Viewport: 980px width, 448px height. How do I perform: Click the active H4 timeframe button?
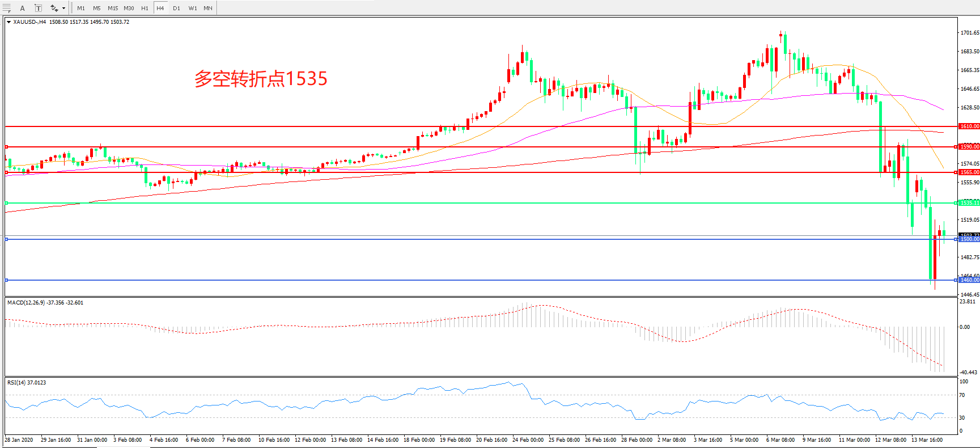pos(160,8)
